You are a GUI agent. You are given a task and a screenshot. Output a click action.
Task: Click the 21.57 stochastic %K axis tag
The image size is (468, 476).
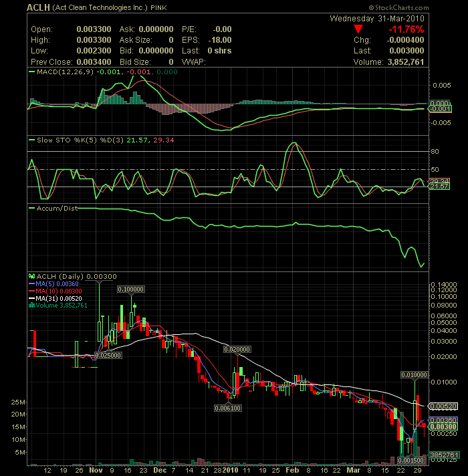(x=439, y=187)
